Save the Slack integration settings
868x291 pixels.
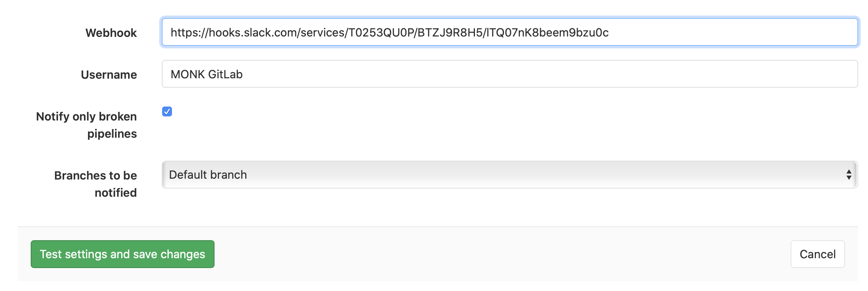tap(122, 254)
